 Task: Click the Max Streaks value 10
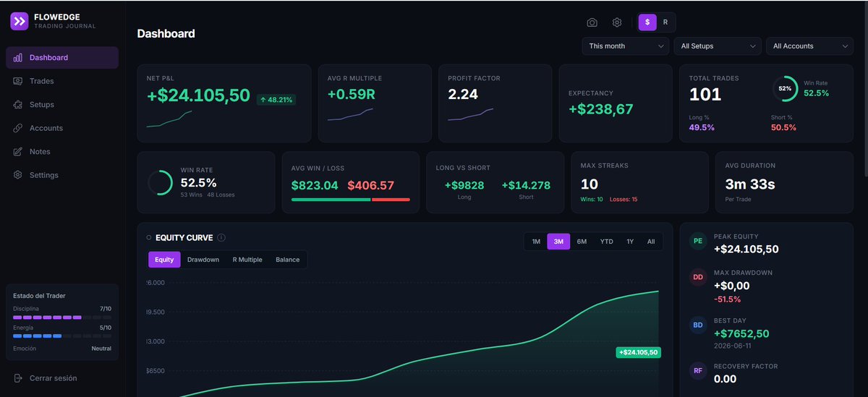590,184
